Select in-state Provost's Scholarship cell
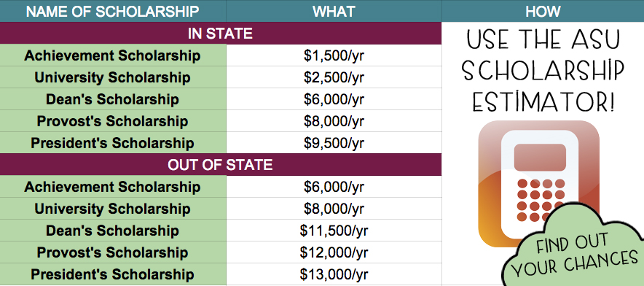This screenshot has height=286, width=644. pos(113,121)
